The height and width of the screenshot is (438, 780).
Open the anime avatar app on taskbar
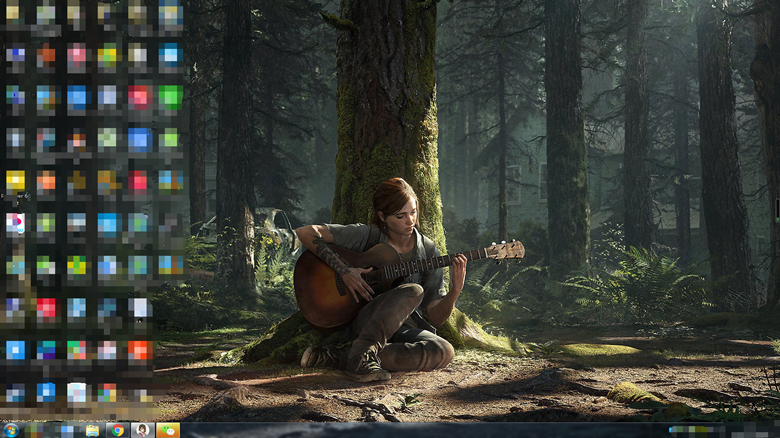coord(142,430)
